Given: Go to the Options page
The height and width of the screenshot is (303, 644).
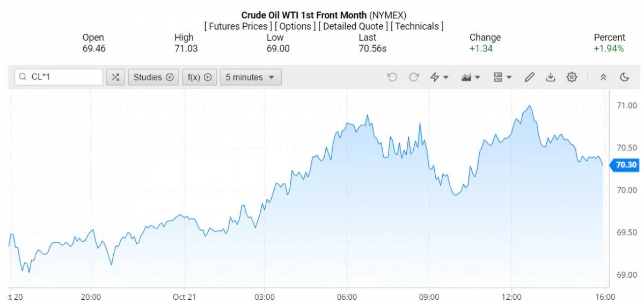Looking at the screenshot, I should pos(295,26).
